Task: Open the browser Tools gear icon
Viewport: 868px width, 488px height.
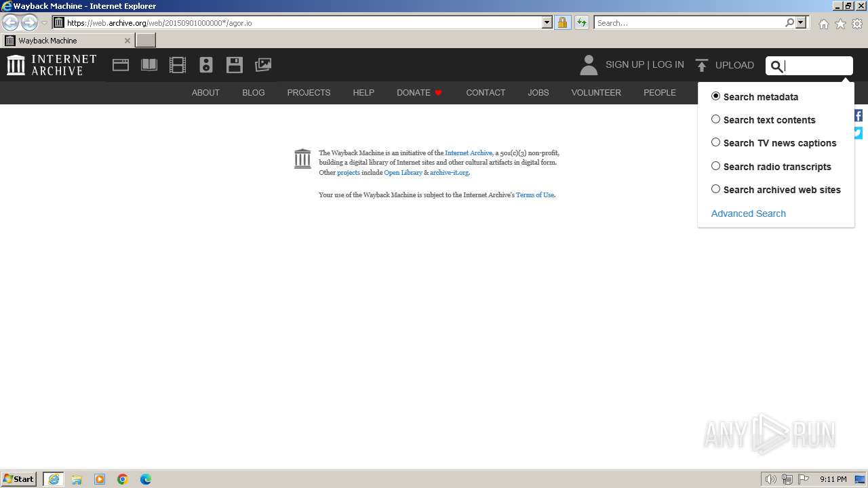Action: 857,24
